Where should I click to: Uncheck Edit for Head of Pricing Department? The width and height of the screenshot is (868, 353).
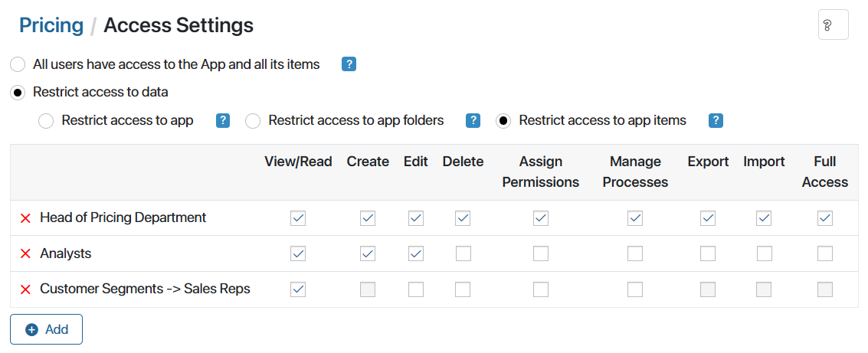coord(416,218)
